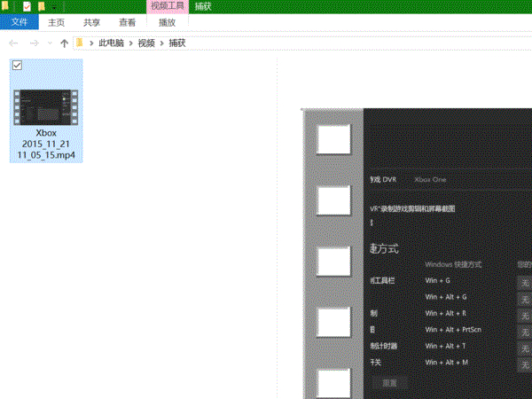Open the 播放 tab under 视频工具
The width and height of the screenshot is (532, 399).
pyautogui.click(x=167, y=22)
